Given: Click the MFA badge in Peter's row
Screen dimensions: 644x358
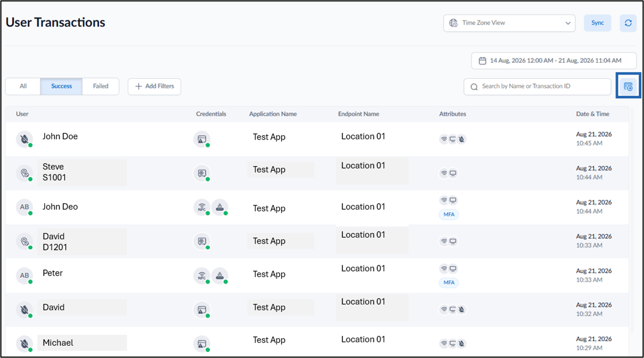Looking at the screenshot, I should [x=449, y=283].
